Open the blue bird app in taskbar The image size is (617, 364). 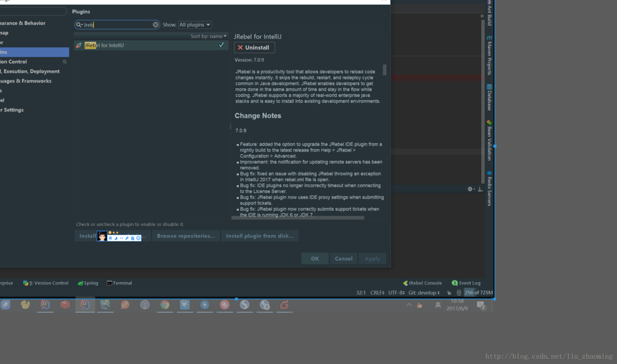coord(185,305)
